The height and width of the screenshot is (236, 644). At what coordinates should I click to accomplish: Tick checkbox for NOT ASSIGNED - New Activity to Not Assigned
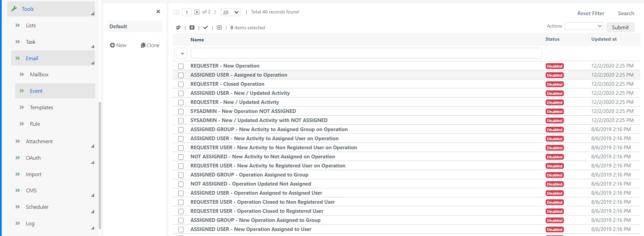(x=181, y=157)
